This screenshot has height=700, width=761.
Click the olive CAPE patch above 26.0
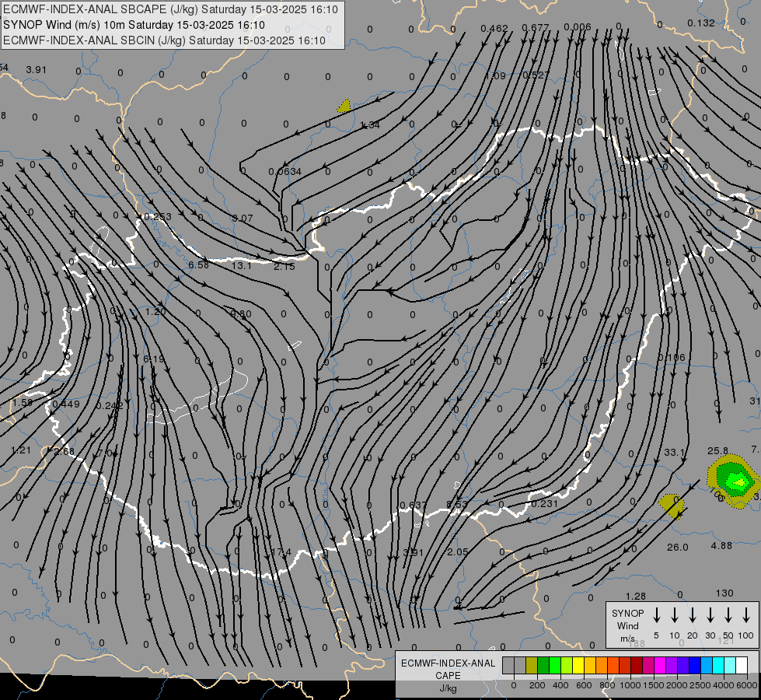[672, 506]
